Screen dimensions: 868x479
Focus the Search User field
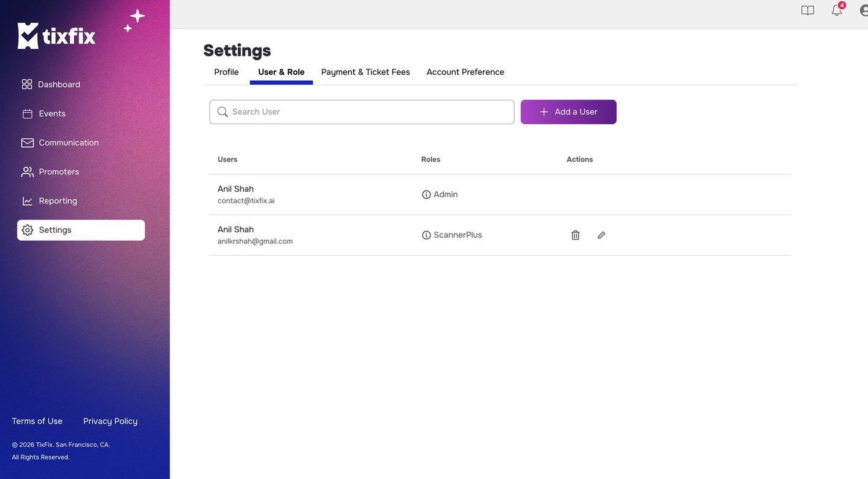click(362, 112)
